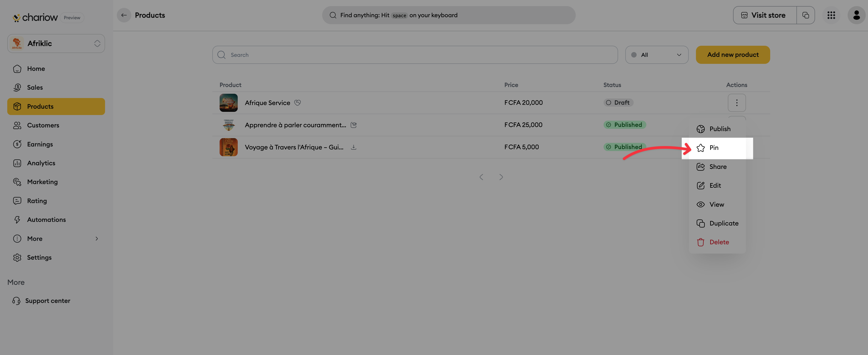868x355 pixels.
Task: Click the Voyage à Travers l'Afrique thumbnail
Action: tap(228, 147)
